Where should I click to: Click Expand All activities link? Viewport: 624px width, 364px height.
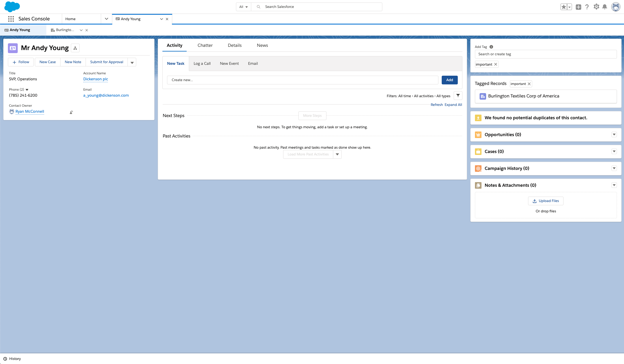click(x=453, y=105)
